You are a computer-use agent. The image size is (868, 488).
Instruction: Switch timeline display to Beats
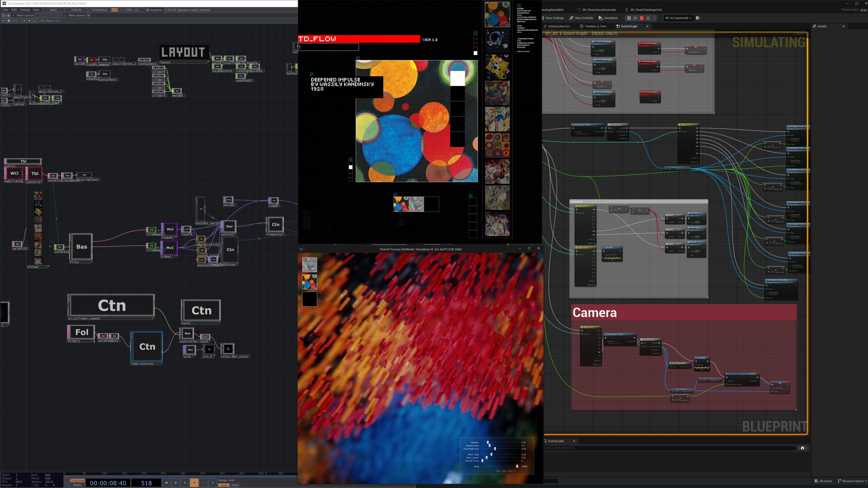pos(77,485)
